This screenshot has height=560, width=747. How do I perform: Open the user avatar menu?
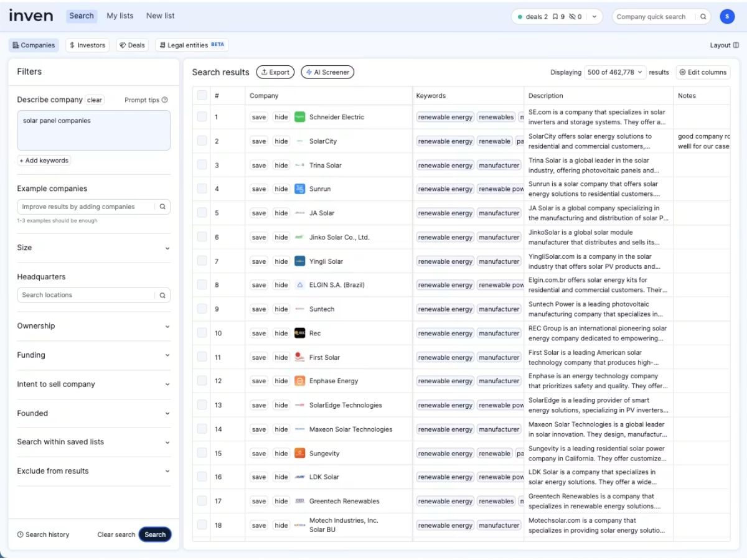pos(727,17)
